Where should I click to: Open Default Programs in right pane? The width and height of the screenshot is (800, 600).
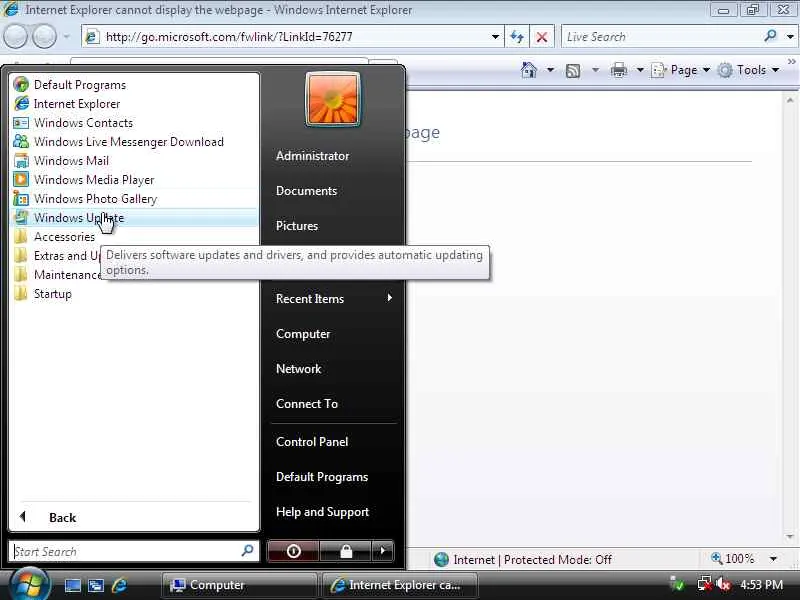322,477
